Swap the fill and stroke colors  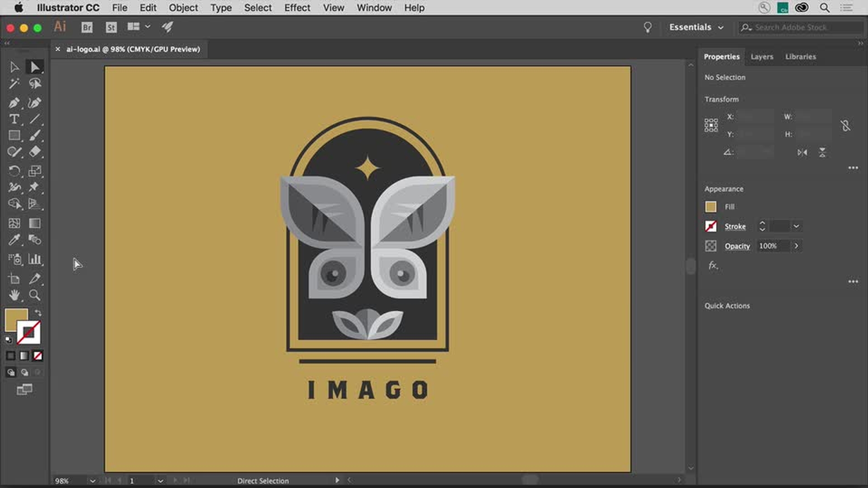pos(38,312)
